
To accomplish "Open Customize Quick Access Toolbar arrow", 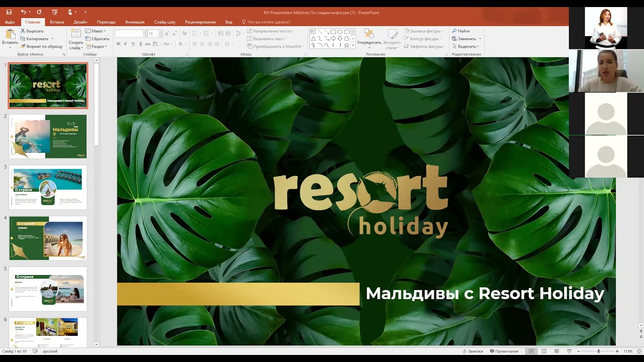I will click(86, 13).
